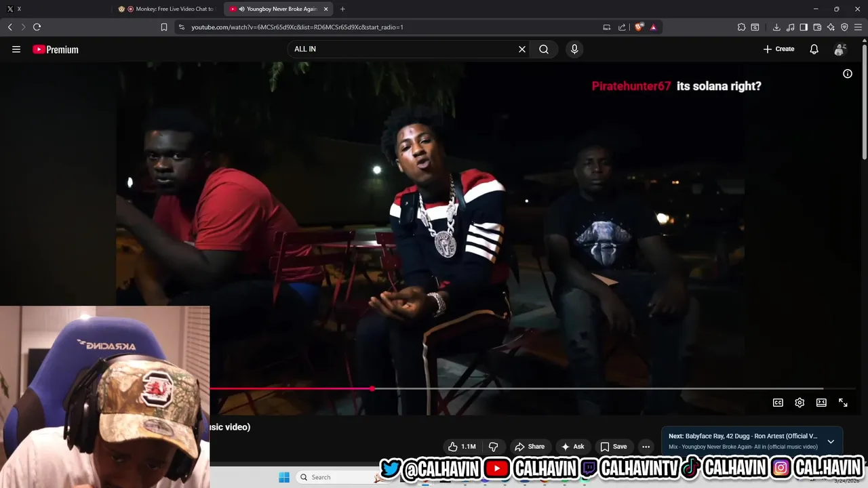Open the YouTube hamburger guide menu
This screenshot has height=488, width=868.
16,49
